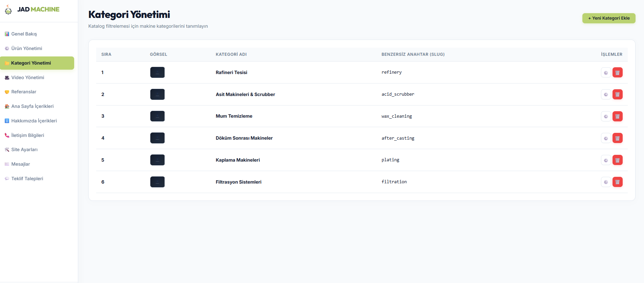Open Ana Sayfa İçerikleri
Image resolution: width=644 pixels, height=283 pixels.
[x=37, y=106]
